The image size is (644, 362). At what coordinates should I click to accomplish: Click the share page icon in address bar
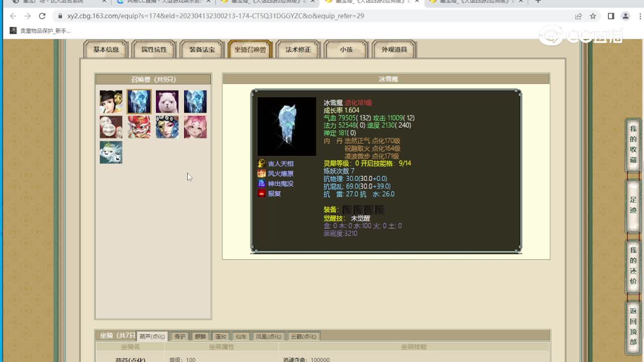(x=579, y=16)
